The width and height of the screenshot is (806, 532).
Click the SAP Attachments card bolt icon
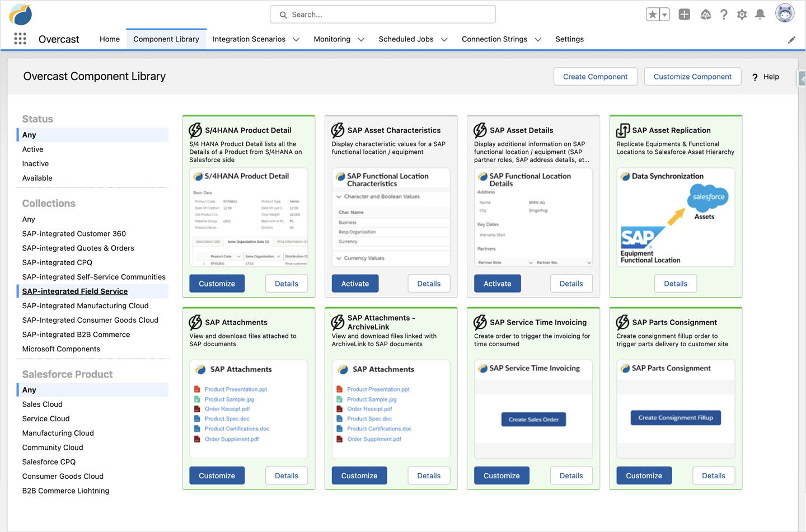tap(195, 322)
